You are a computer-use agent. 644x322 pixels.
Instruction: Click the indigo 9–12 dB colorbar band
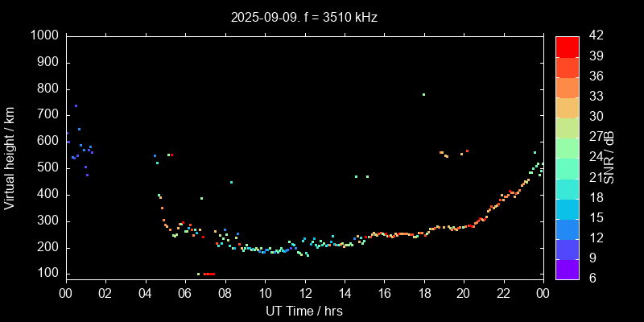click(567, 249)
